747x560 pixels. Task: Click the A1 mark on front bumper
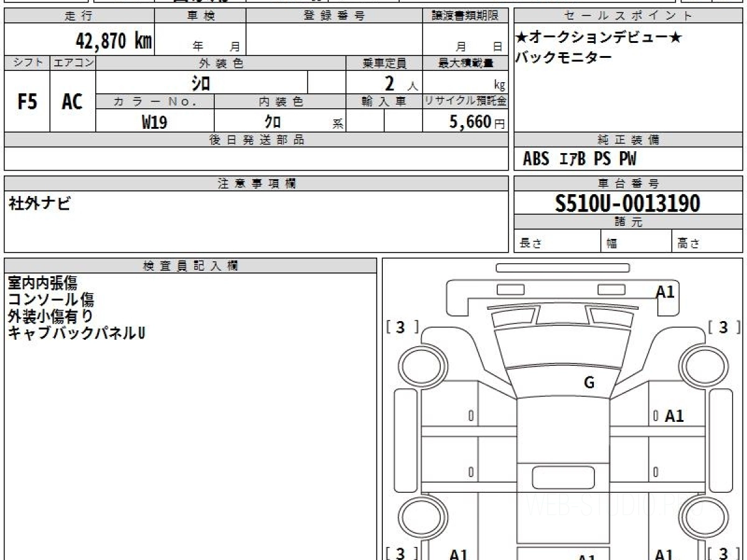coord(665,291)
